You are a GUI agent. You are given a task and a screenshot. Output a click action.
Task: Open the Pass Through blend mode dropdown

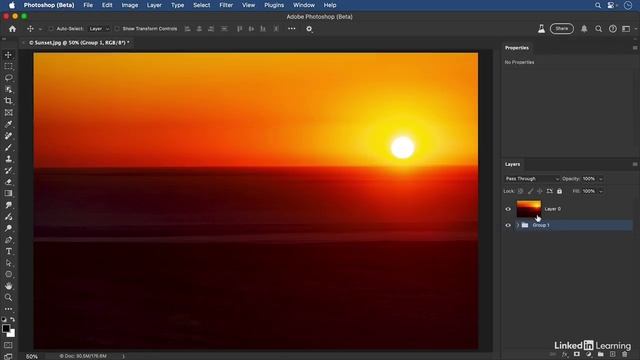point(532,179)
